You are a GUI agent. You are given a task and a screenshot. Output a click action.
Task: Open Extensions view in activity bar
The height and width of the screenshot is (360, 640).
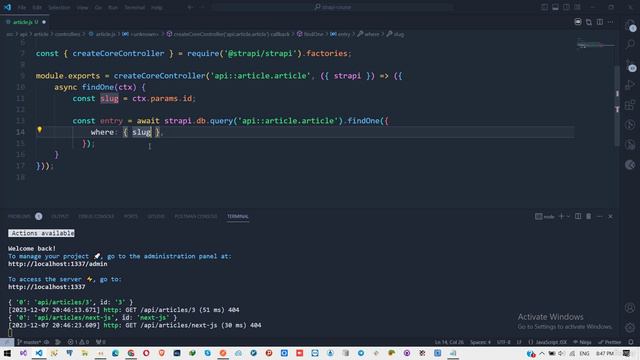click(630, 104)
